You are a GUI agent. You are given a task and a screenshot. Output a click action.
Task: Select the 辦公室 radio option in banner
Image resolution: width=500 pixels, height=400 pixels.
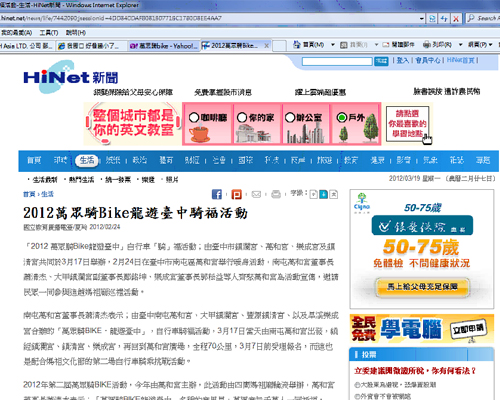point(290,117)
